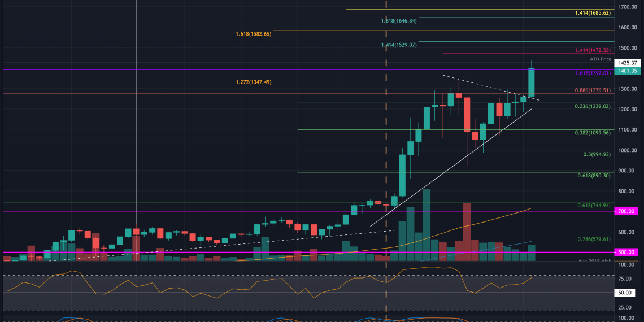Click the green 0.236(1229.02) retracement label
This screenshot has width=644, height=322.
pyautogui.click(x=593, y=106)
